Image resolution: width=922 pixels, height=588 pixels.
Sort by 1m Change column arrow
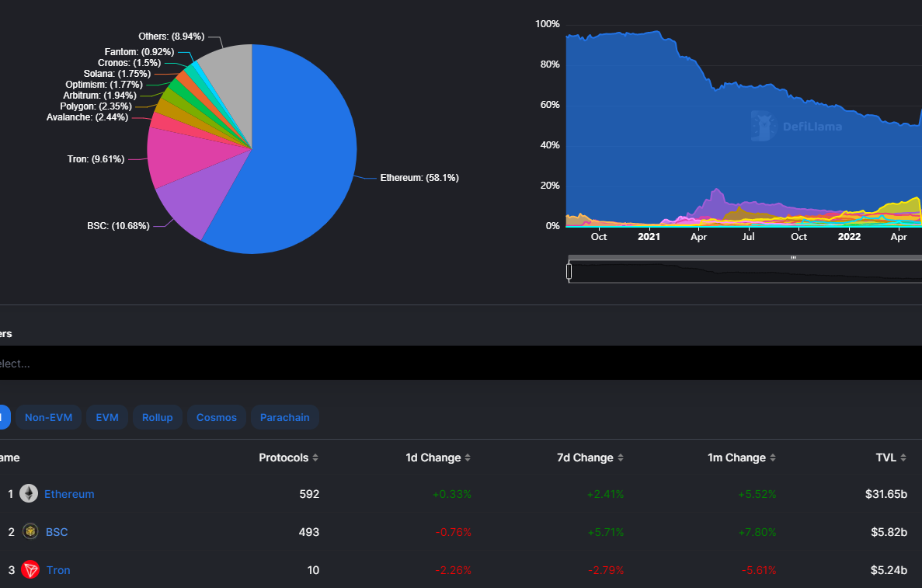tap(772, 458)
